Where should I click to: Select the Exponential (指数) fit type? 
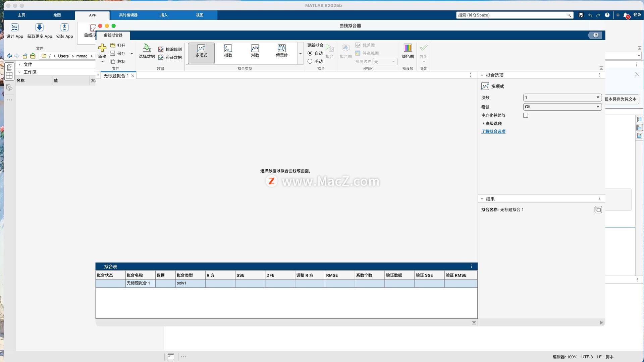pyautogui.click(x=228, y=51)
